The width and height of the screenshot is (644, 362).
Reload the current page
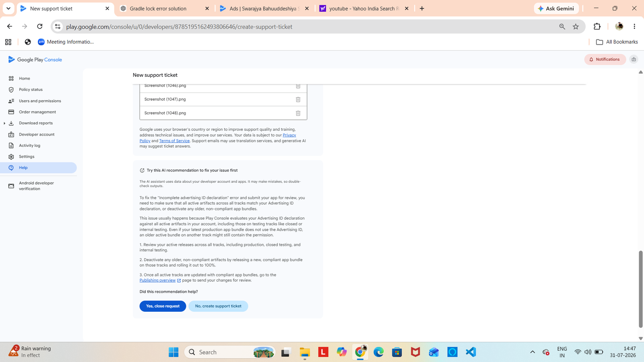[39, 27]
